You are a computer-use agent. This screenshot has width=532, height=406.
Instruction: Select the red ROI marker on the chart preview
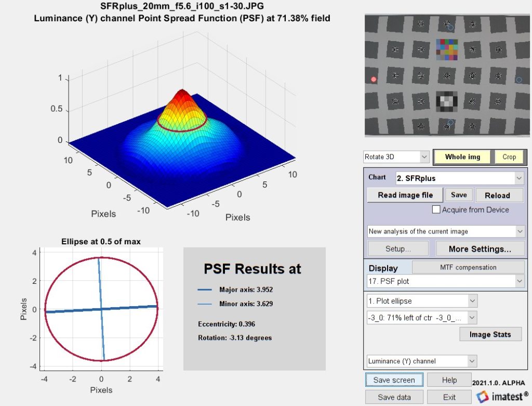pos(374,79)
